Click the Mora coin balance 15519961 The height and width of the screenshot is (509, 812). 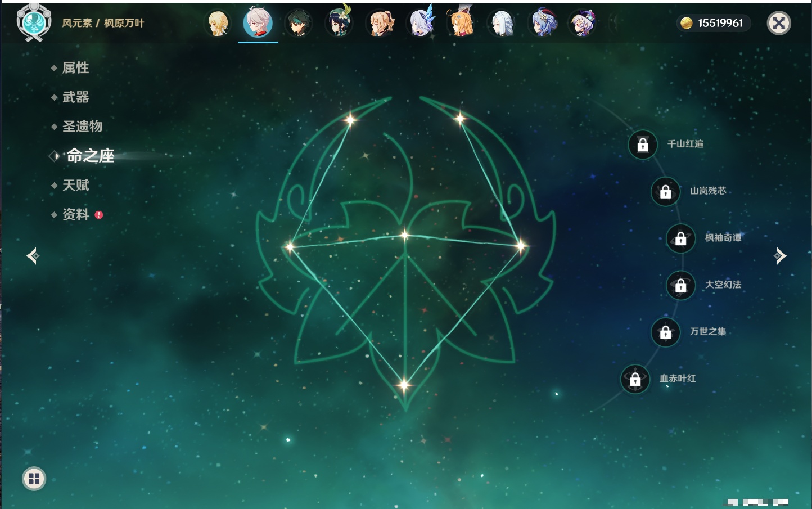(712, 23)
